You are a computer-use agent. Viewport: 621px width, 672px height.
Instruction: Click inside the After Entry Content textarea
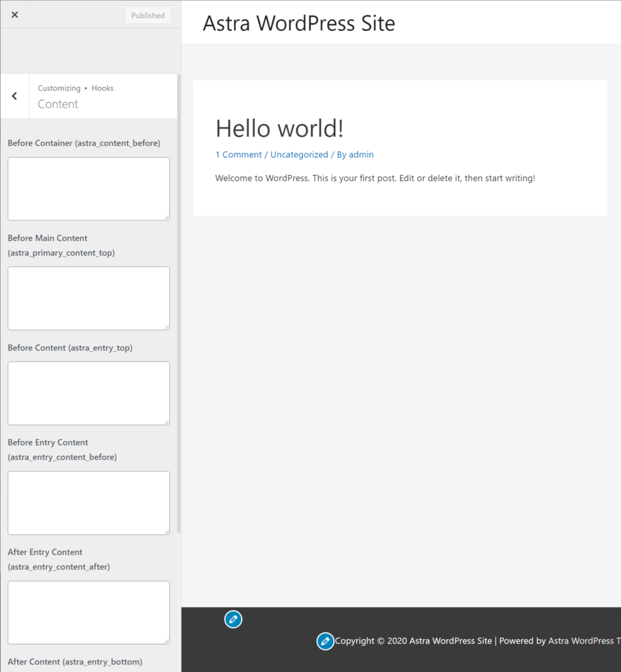click(x=89, y=612)
